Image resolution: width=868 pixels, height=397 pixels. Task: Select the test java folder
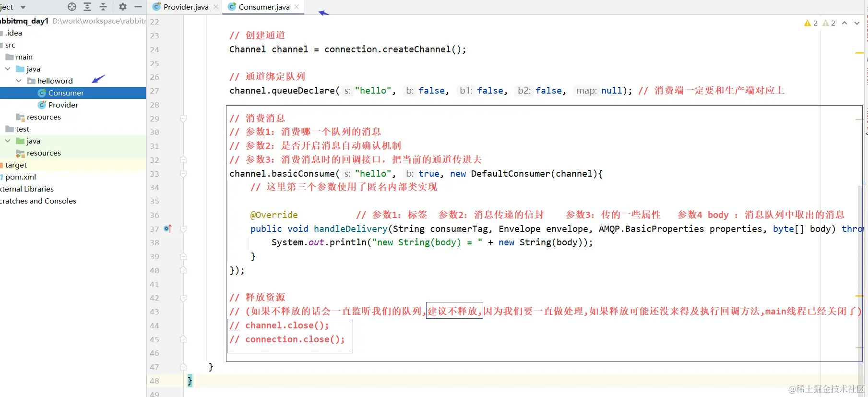click(x=33, y=141)
